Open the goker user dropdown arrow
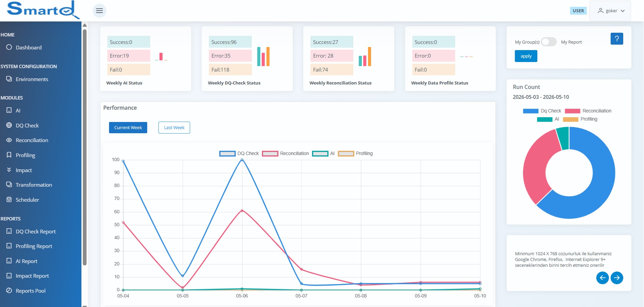The height and width of the screenshot is (307, 644). (623, 11)
